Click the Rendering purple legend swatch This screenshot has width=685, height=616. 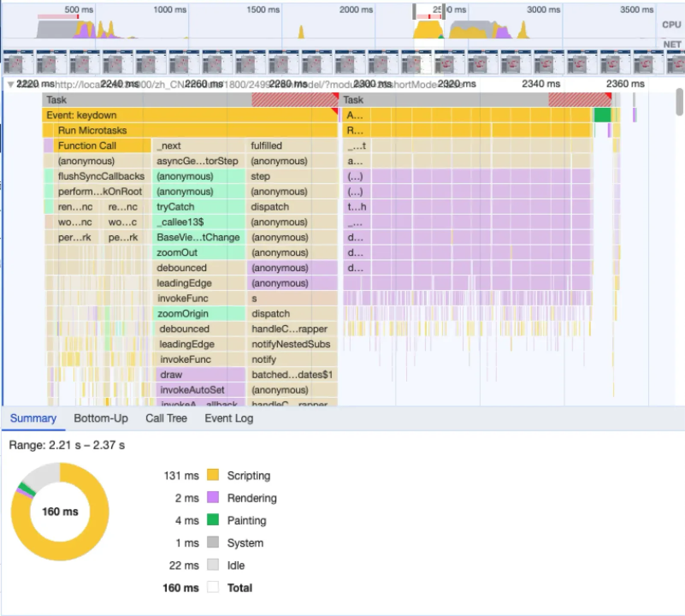click(213, 498)
